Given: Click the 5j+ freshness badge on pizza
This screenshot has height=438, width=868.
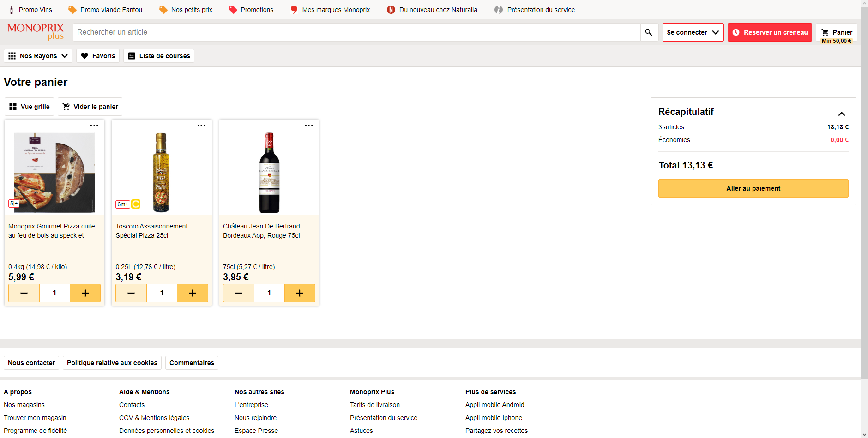Looking at the screenshot, I should pos(13,204).
